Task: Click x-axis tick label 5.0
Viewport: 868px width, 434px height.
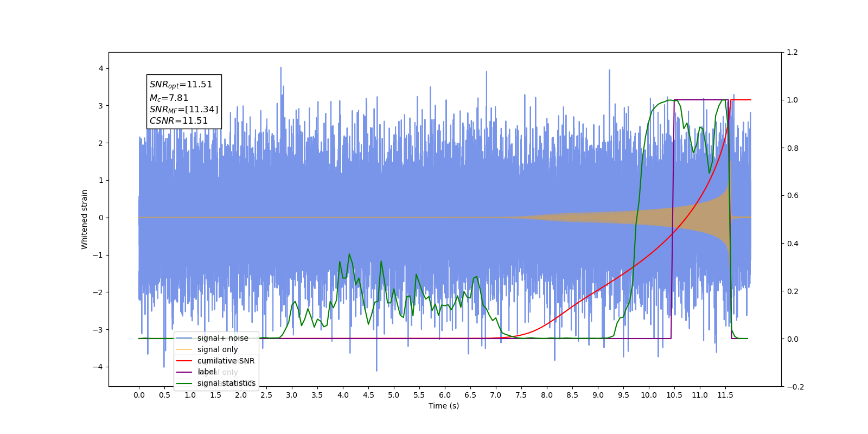Action: click(394, 395)
